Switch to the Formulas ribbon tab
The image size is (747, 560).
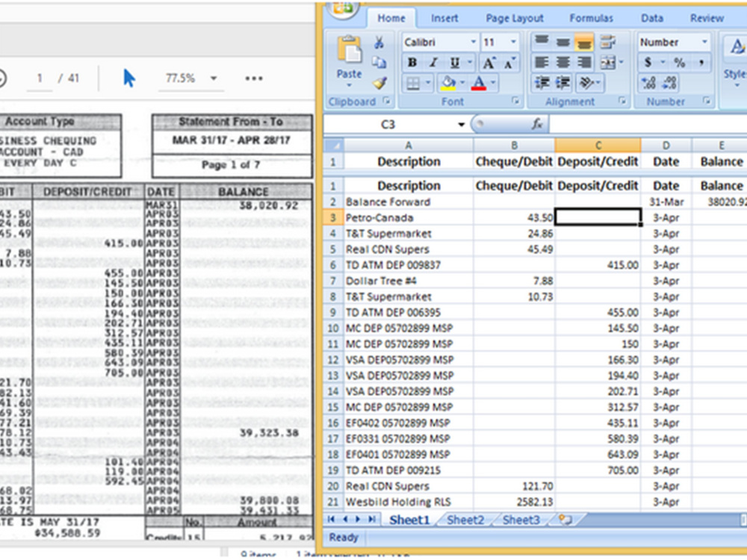(591, 18)
